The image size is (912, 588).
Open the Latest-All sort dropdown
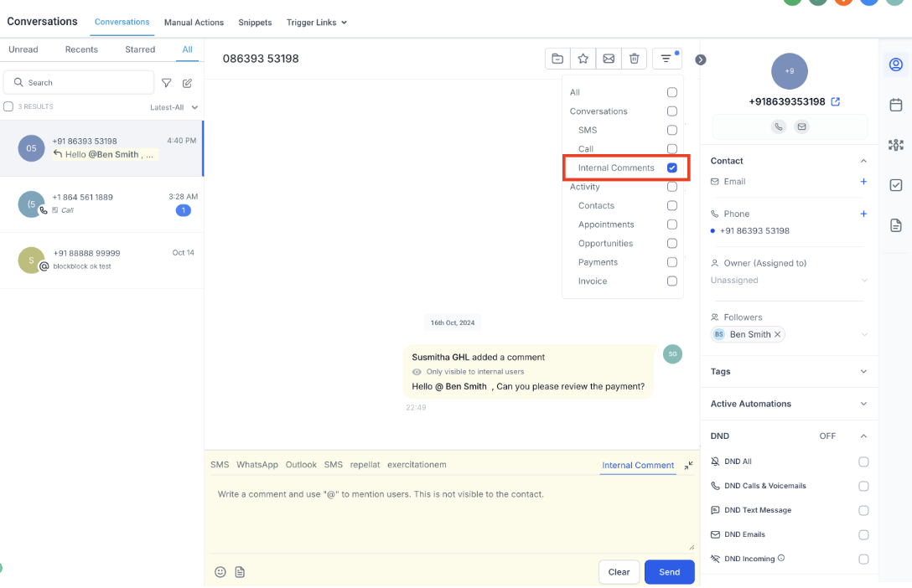[174, 107]
